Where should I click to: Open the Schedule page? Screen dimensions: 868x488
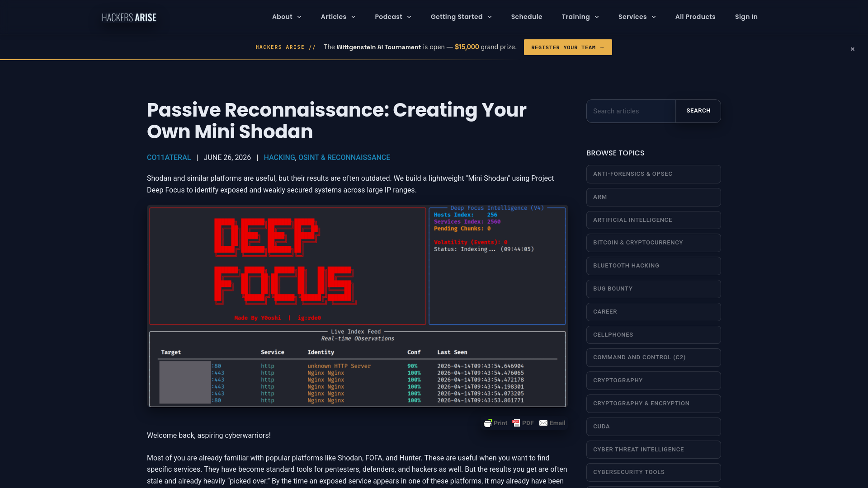[527, 17]
